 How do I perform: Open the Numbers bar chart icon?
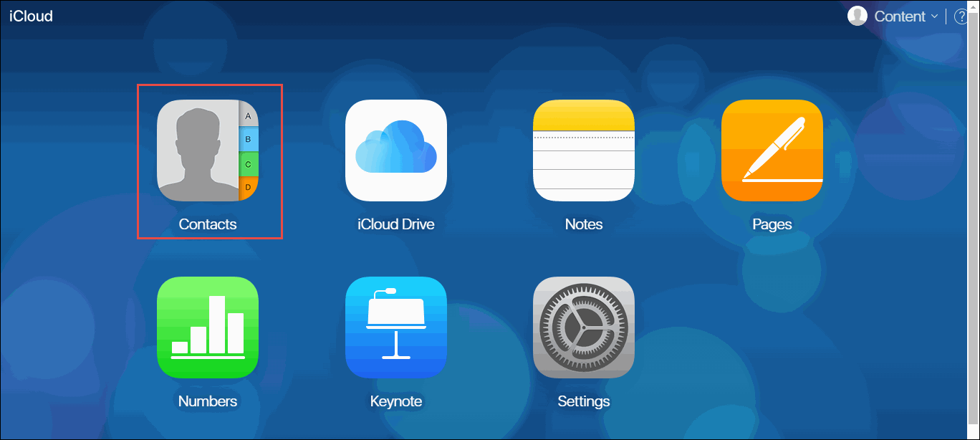pyautogui.click(x=208, y=327)
